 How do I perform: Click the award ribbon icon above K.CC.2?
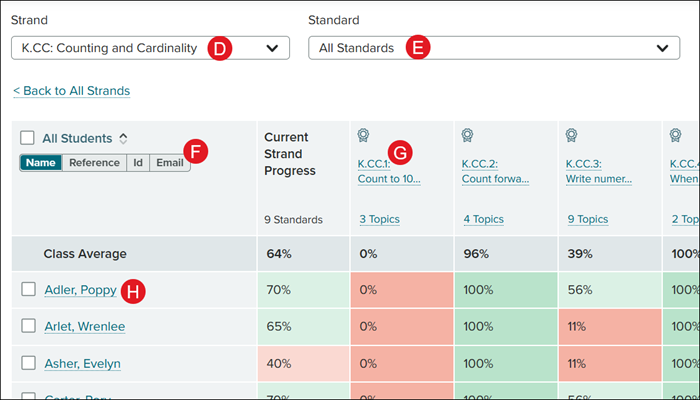[467, 136]
